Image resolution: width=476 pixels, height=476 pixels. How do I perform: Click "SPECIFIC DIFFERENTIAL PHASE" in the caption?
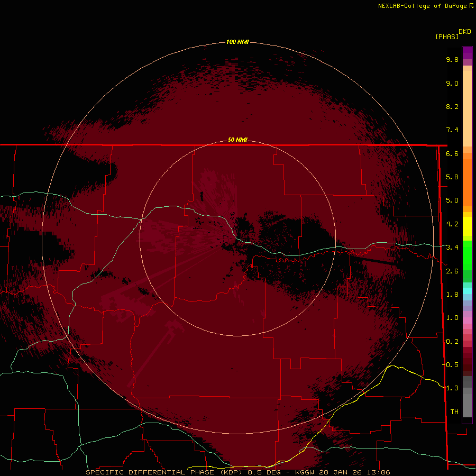tap(150, 472)
